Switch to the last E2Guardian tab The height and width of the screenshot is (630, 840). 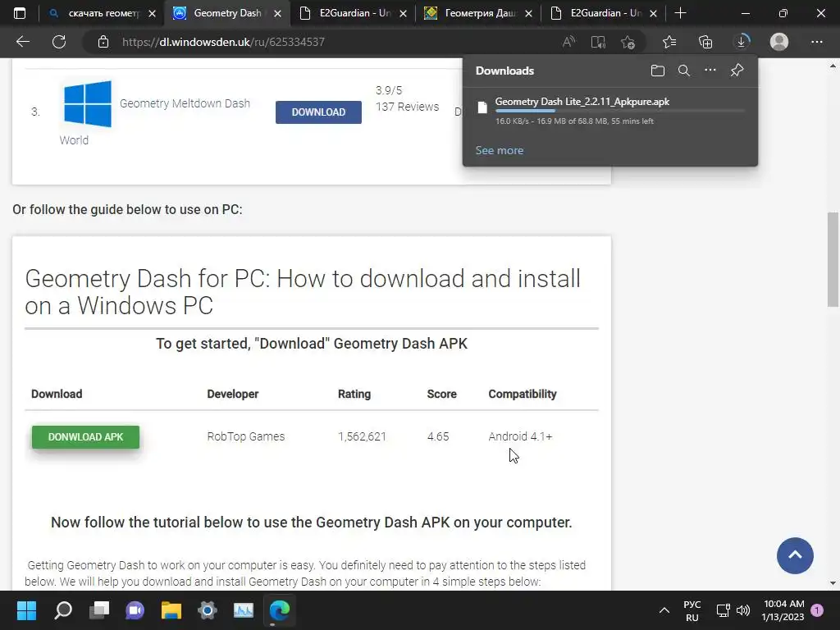click(604, 13)
